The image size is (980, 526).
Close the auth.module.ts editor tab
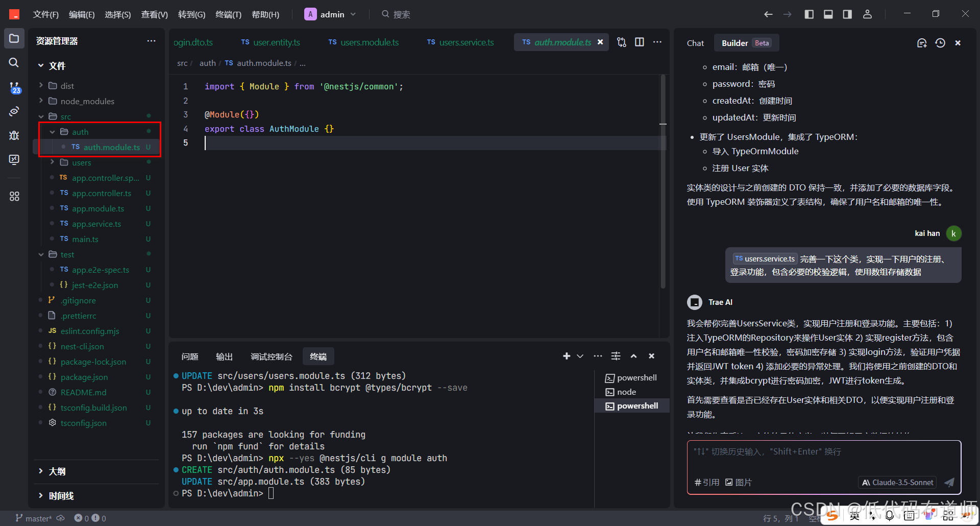click(600, 42)
